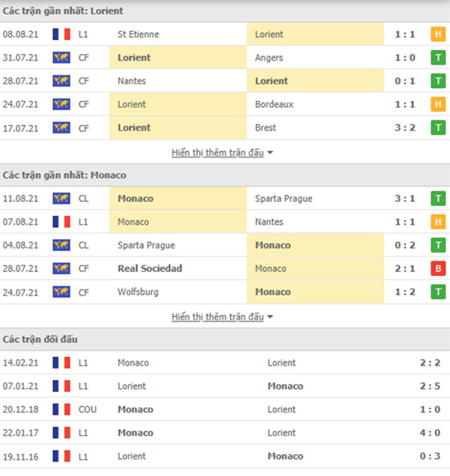Expand more matches under the Monaco section
The height and width of the screenshot is (476, 450).
coord(222,317)
